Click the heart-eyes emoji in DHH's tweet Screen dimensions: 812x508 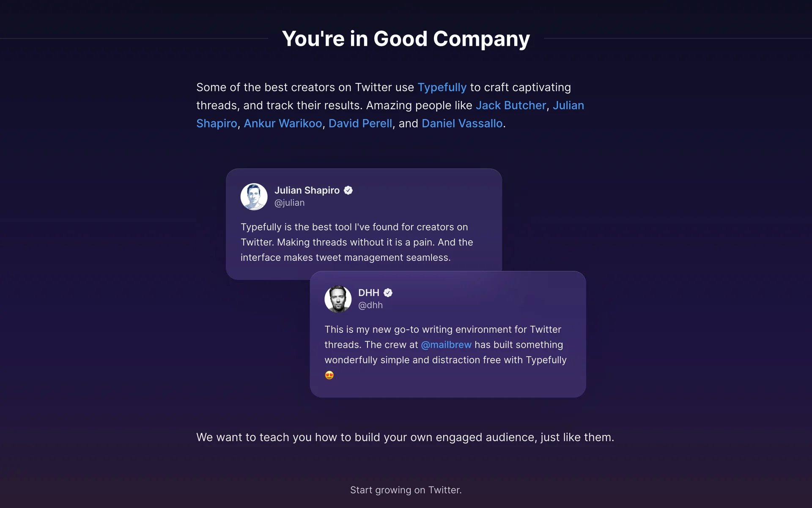click(x=329, y=375)
